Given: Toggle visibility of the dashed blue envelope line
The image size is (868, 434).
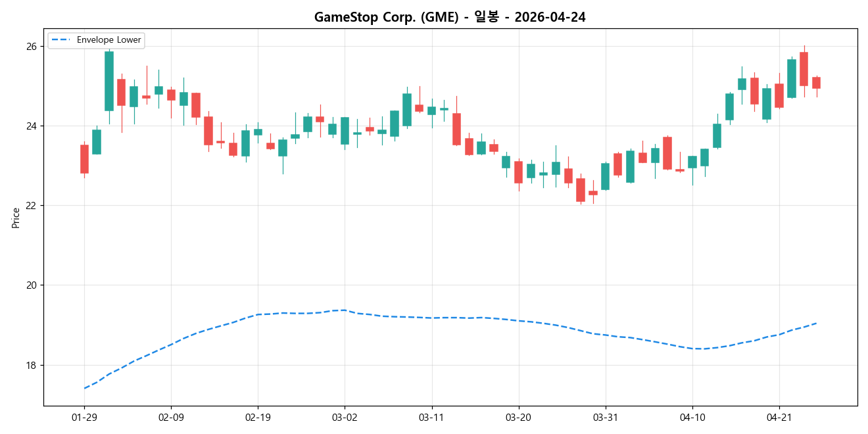Looking at the screenshot, I should (60, 39).
